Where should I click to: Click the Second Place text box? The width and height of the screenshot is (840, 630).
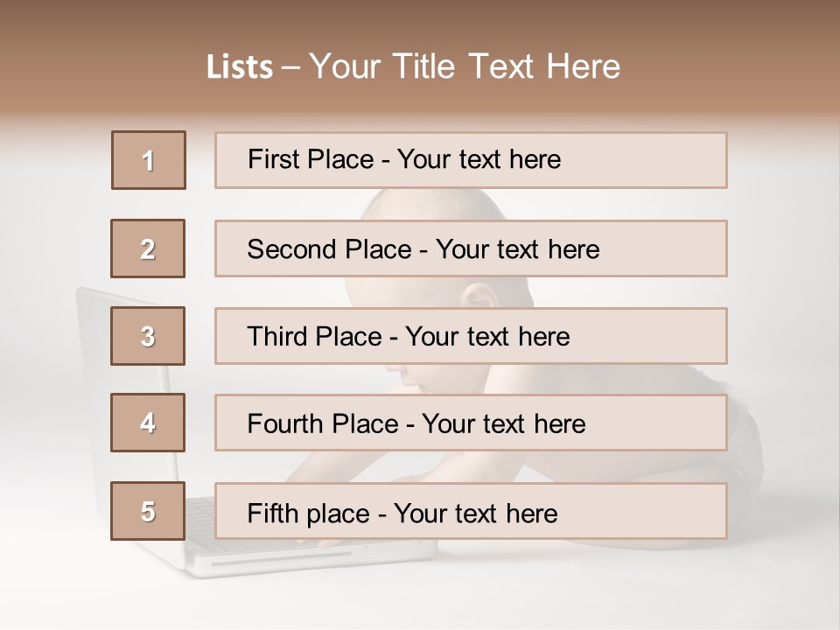tap(471, 248)
